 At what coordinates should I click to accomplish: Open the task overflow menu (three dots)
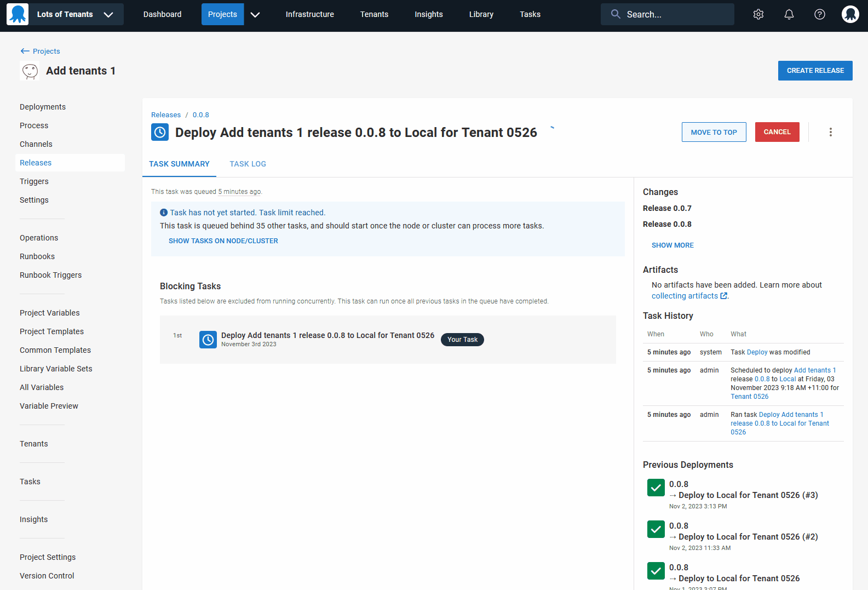pyautogui.click(x=830, y=132)
